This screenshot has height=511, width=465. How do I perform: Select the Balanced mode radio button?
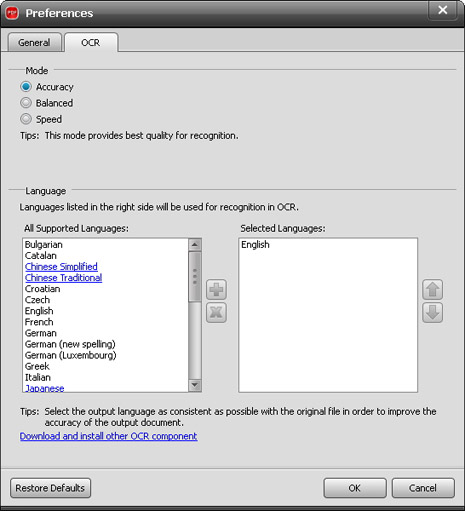click(26, 103)
